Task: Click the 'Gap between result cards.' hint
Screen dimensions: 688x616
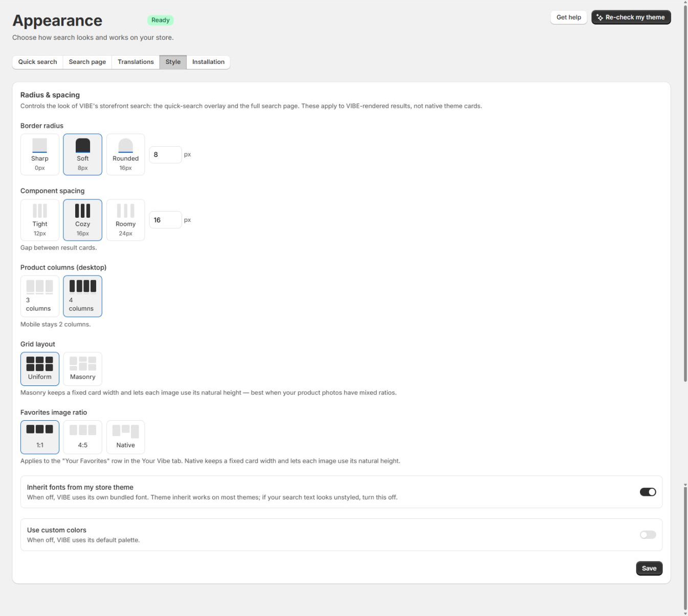Action: (x=58, y=247)
